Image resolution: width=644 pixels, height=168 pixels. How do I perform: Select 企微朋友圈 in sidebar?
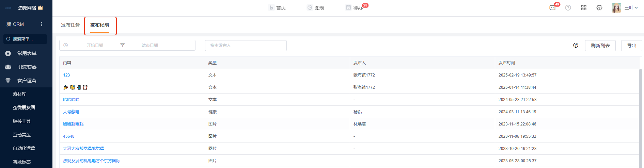pyautogui.click(x=24, y=107)
